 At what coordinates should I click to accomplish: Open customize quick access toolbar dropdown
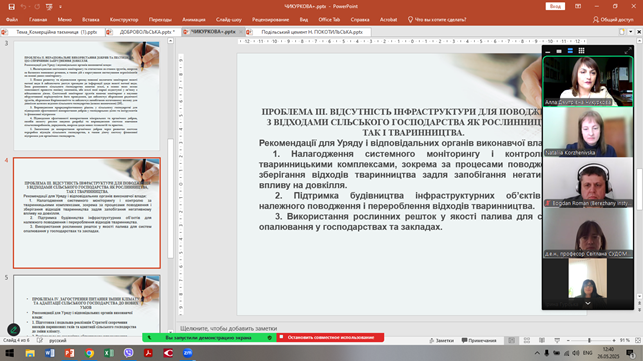tap(60, 7)
